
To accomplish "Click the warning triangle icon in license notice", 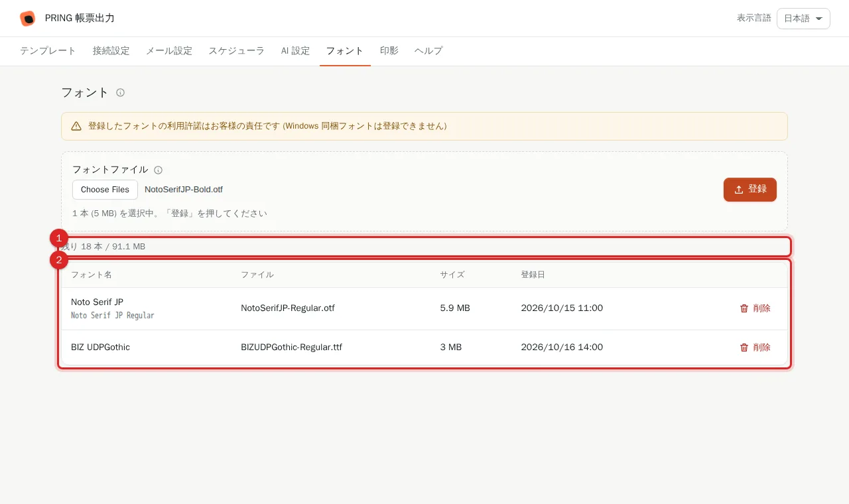I will click(x=76, y=126).
